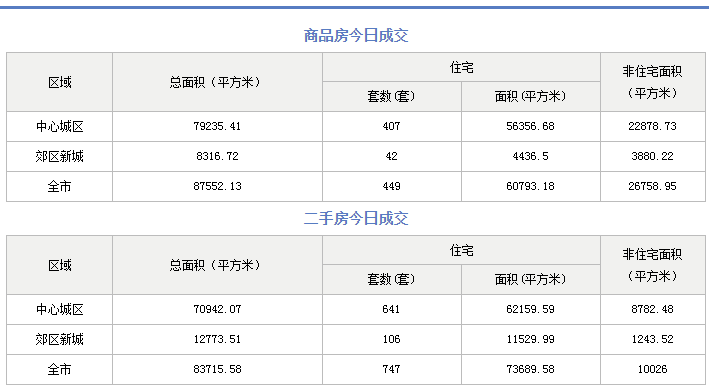Click the second-hand unit count 641
This screenshot has height=391, width=709.
click(x=392, y=309)
